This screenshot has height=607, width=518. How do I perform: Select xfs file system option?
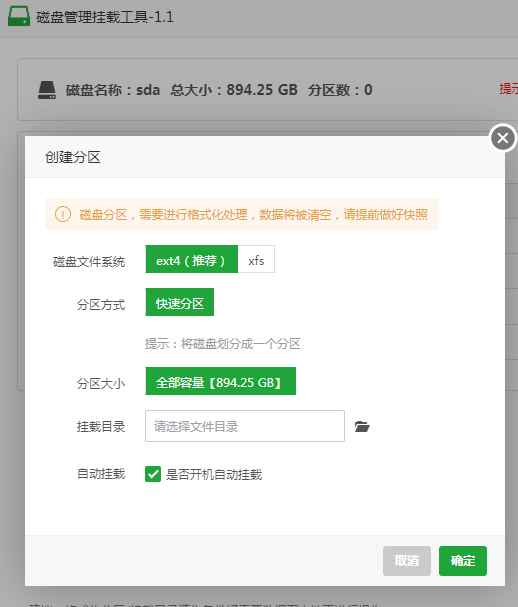256,259
